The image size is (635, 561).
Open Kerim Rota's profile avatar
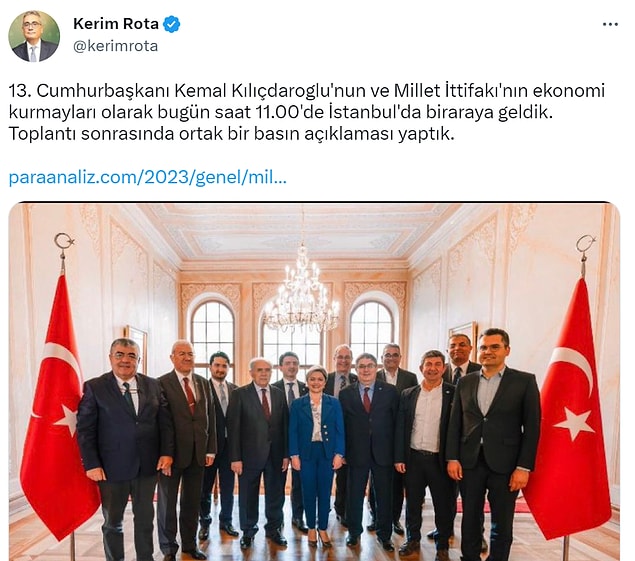tap(34, 36)
